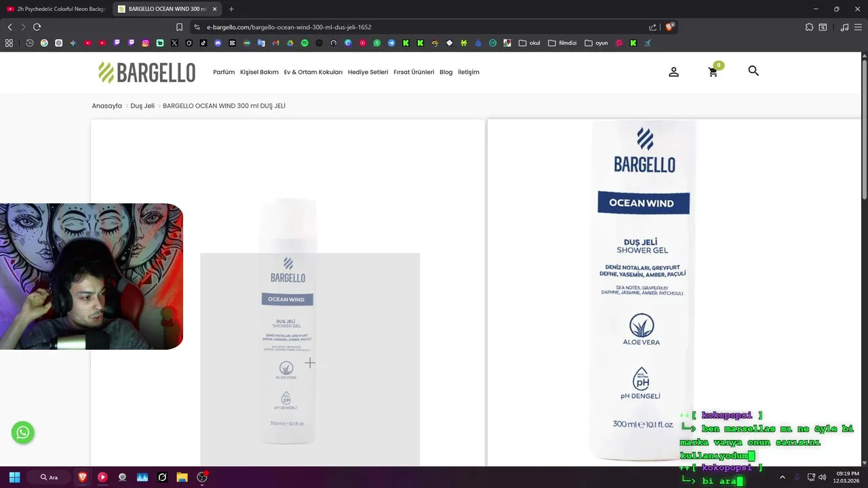Open the WhatsApp chat bubble
This screenshot has width=868, height=488.
(23, 432)
